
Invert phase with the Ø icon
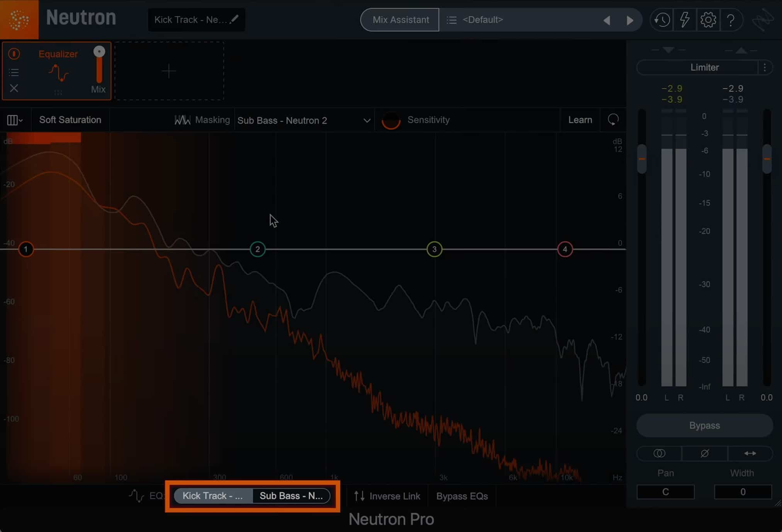705,453
